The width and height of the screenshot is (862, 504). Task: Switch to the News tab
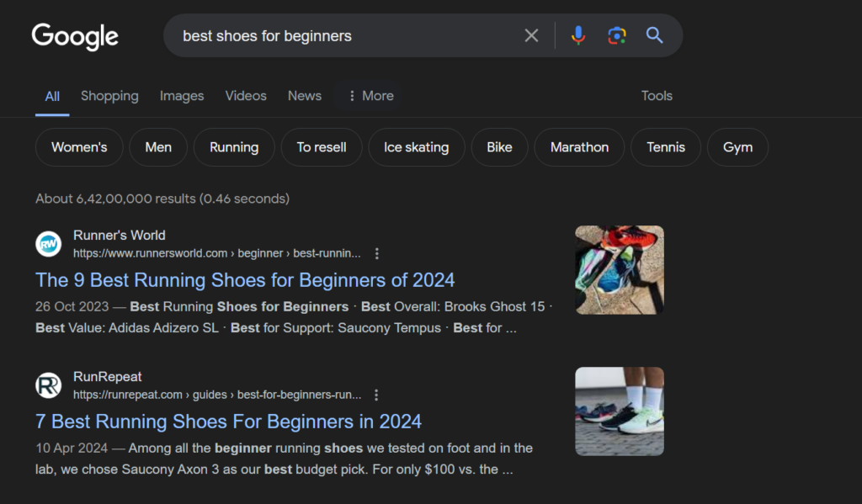pos(305,96)
